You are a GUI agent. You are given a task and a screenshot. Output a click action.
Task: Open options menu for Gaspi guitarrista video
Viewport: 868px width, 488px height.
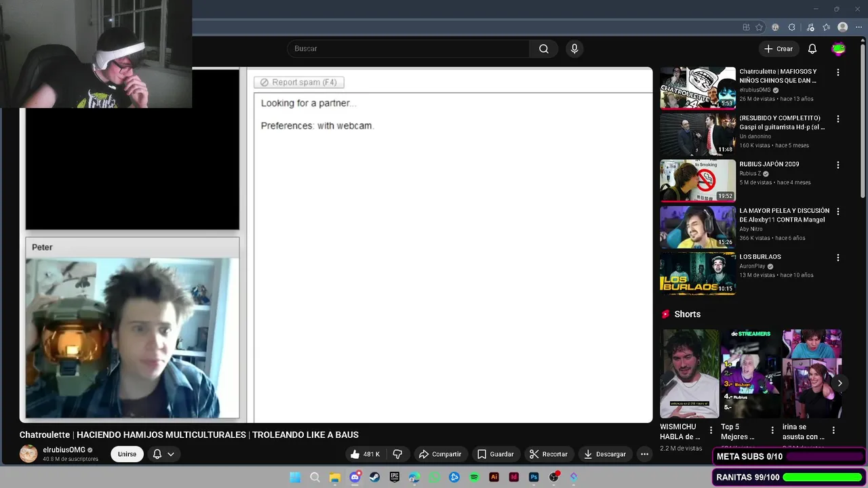pos(838,119)
